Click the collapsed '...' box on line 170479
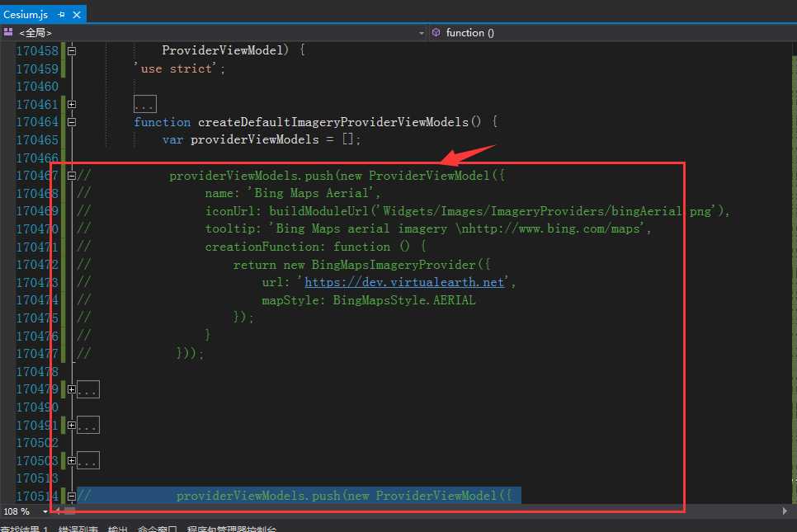The width and height of the screenshot is (797, 532). point(88,390)
